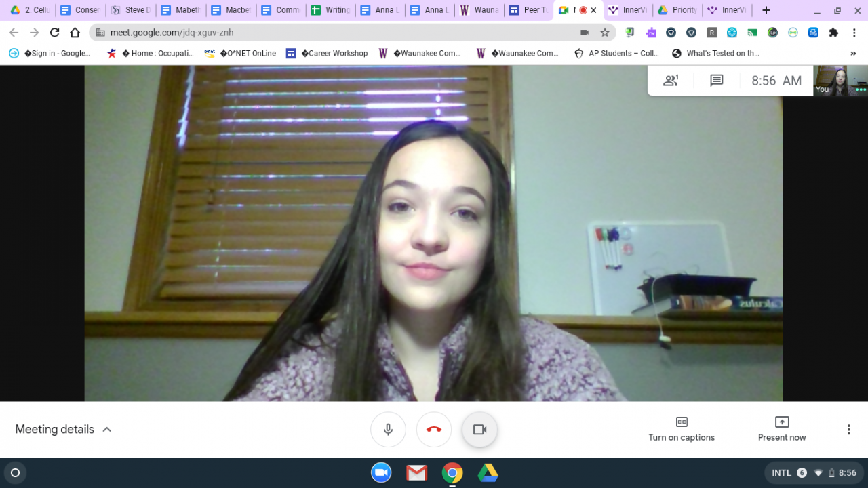Launch Gmail from the shelf
This screenshot has width=868, height=488.
(x=416, y=472)
